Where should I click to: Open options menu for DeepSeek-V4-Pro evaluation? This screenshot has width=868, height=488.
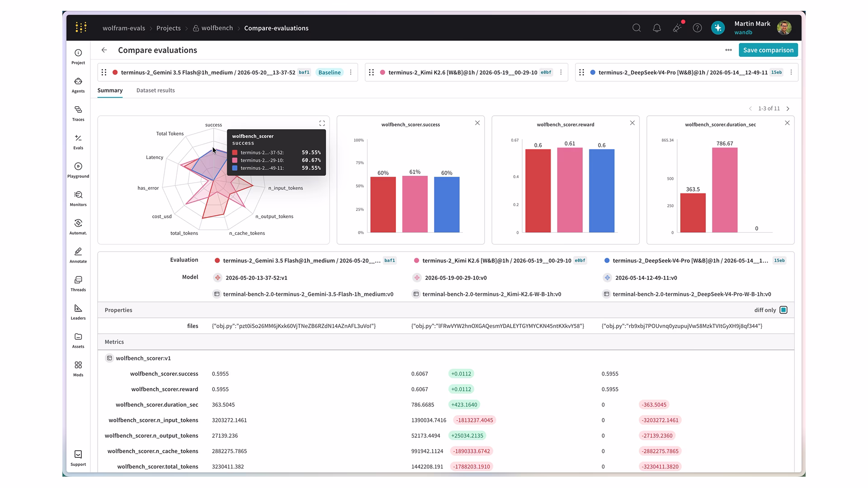tap(791, 72)
